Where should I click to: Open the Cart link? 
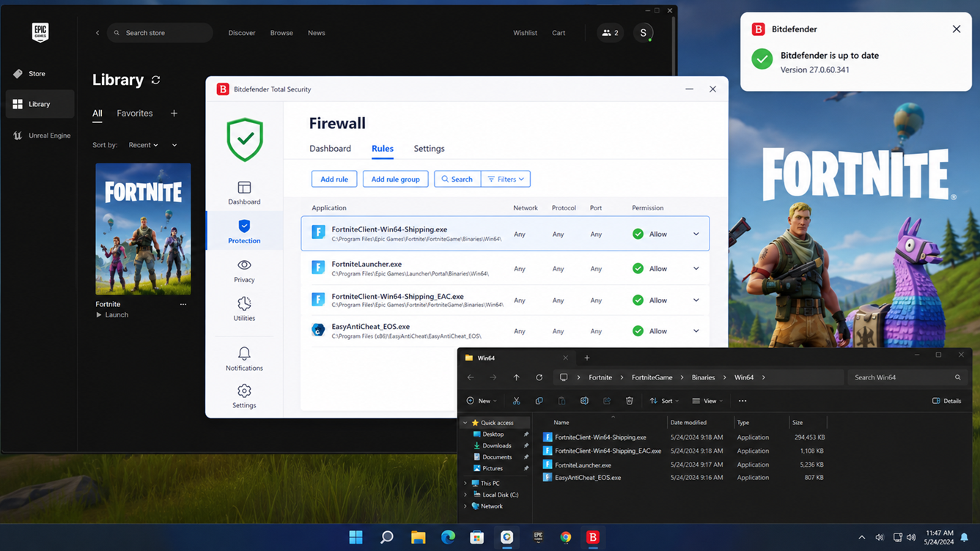(x=559, y=33)
